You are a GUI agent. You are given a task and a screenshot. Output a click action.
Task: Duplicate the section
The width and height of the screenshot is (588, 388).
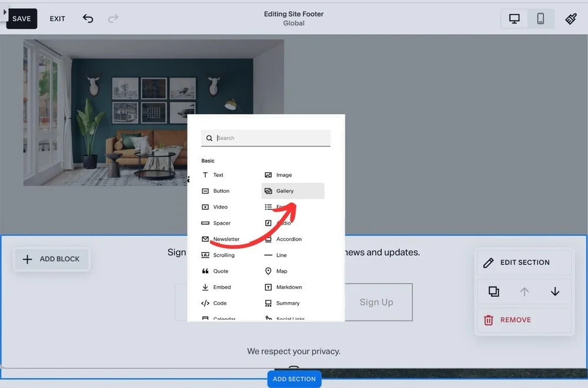[x=493, y=291]
